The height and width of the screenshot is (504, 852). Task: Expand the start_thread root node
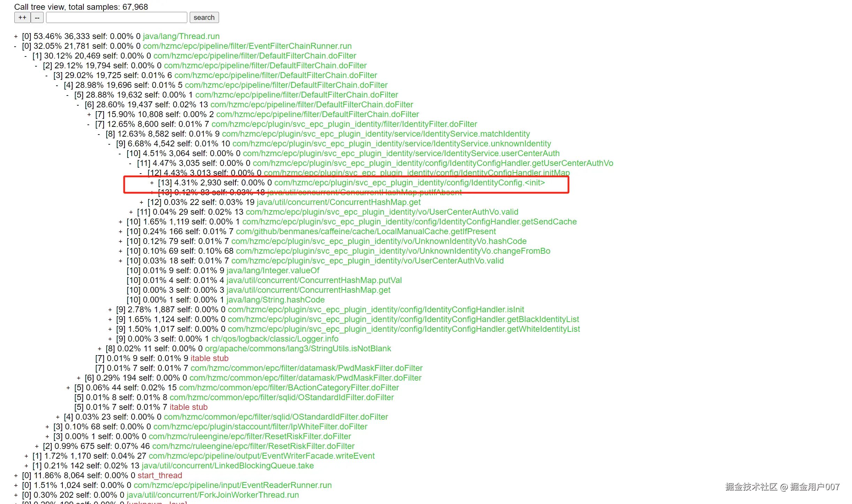coord(16,475)
